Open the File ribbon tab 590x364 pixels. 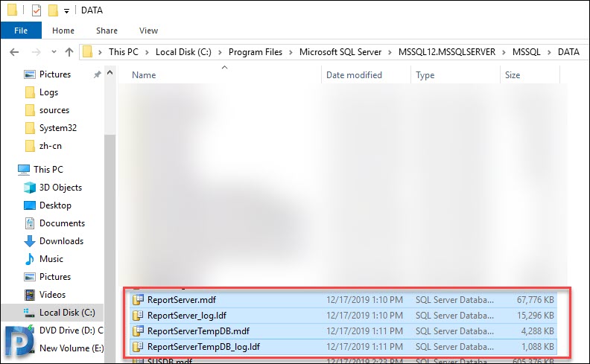coord(21,31)
